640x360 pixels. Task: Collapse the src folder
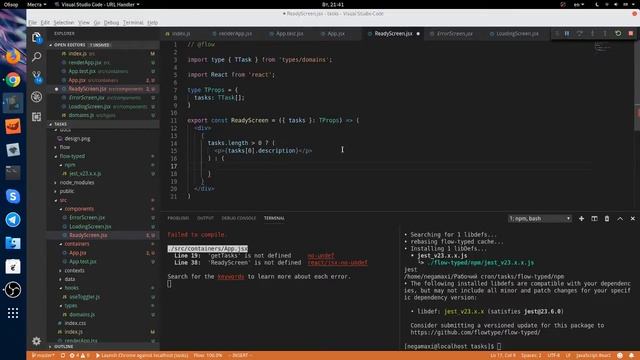[63, 200]
